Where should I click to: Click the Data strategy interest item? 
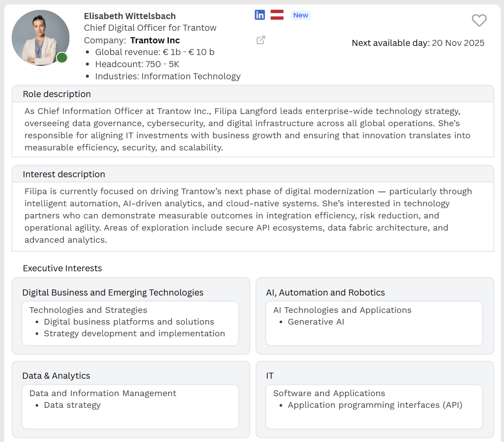(72, 405)
